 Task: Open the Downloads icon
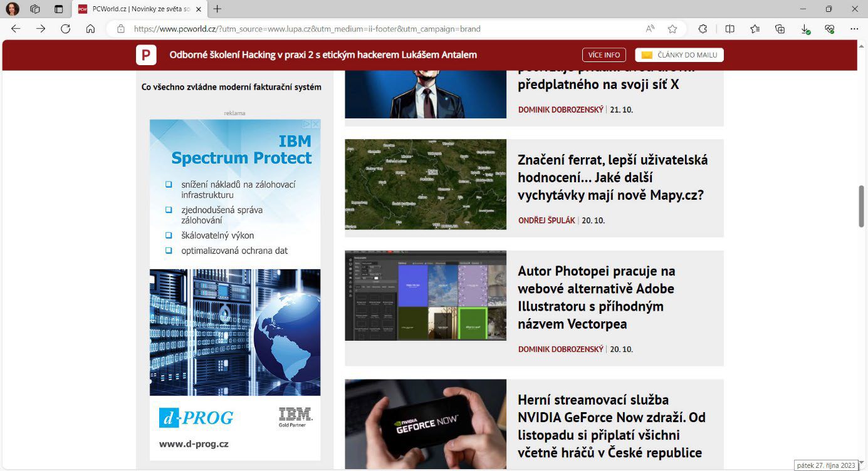[x=805, y=29]
